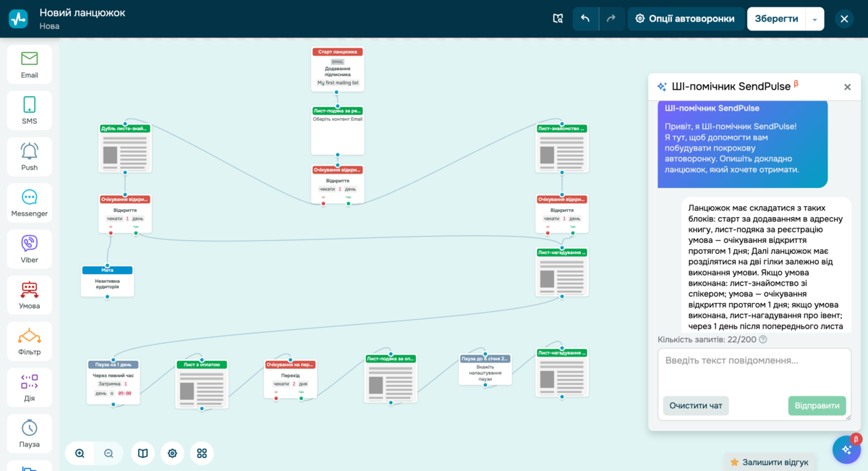Add an SMS block from the sidebar
This screenshot has width=868, height=471.
click(x=30, y=111)
